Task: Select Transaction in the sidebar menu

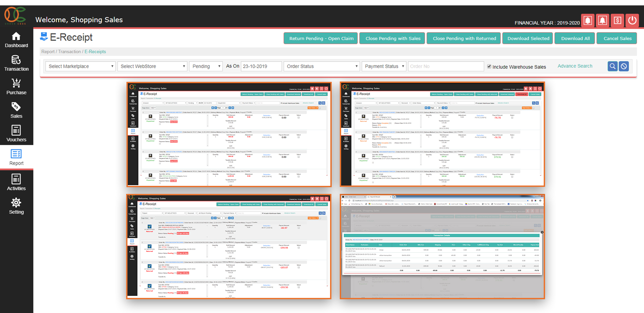Action: [x=16, y=63]
